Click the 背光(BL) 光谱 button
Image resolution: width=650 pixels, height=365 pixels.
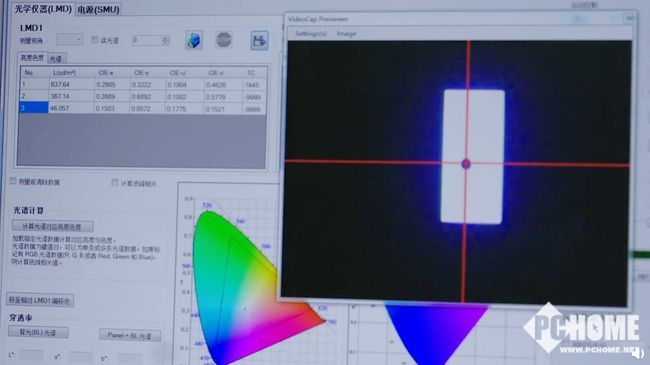tap(38, 332)
